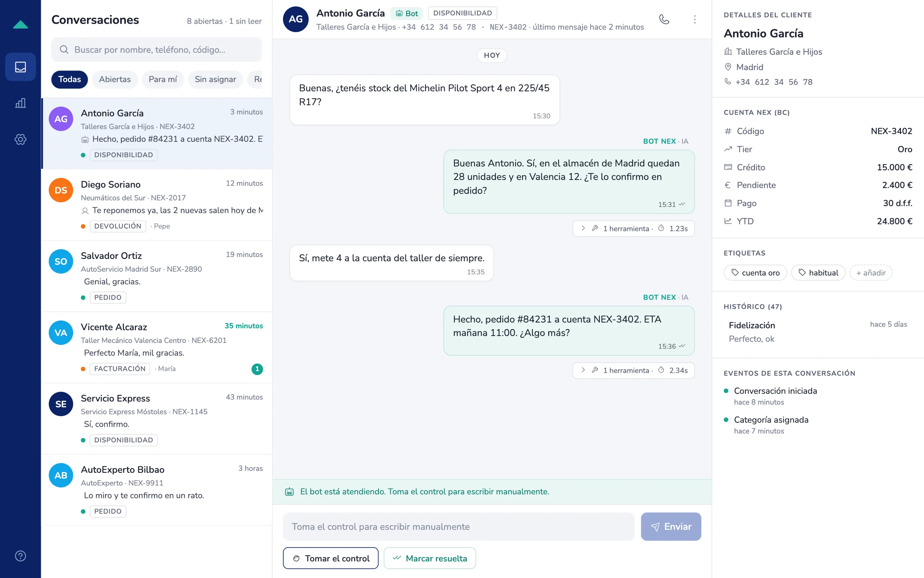
Task: Click AutoExperto Bilbao's AB avatar
Action: click(61, 475)
